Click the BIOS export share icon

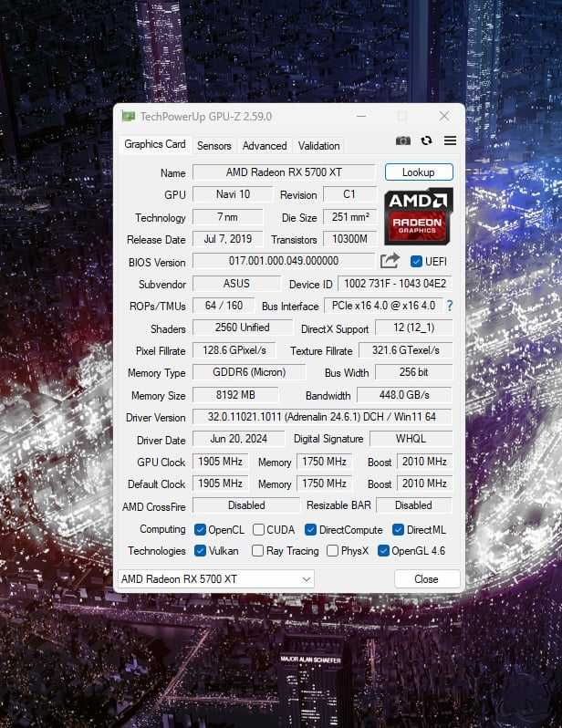(x=390, y=261)
